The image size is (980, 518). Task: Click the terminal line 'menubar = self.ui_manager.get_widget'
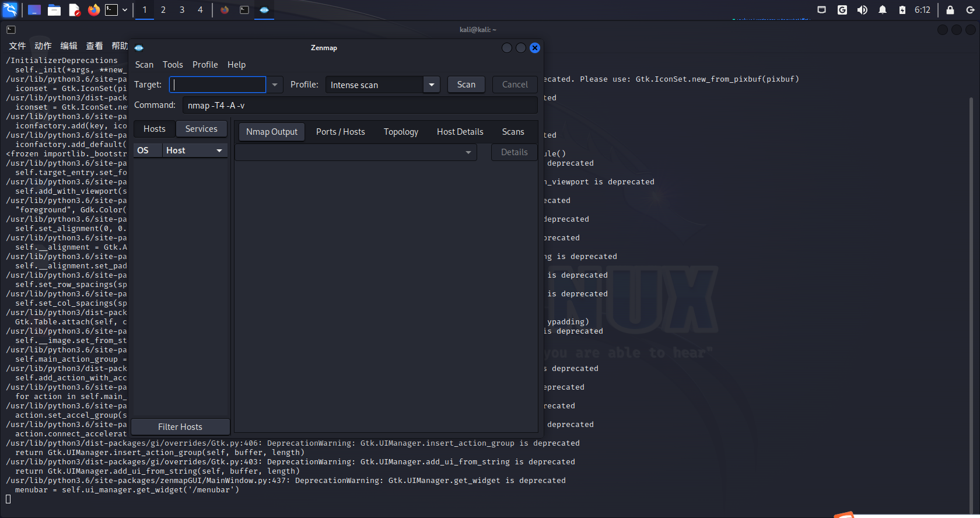[127, 490]
